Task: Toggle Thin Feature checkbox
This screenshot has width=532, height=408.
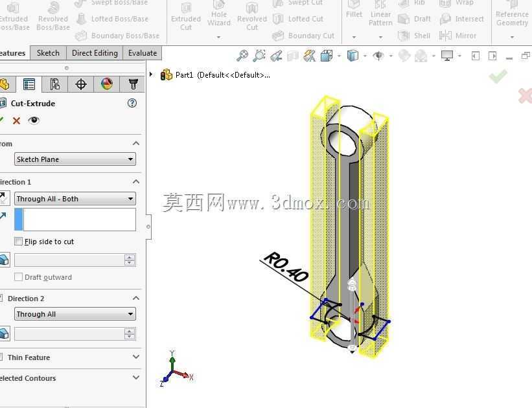Action: point(1,357)
